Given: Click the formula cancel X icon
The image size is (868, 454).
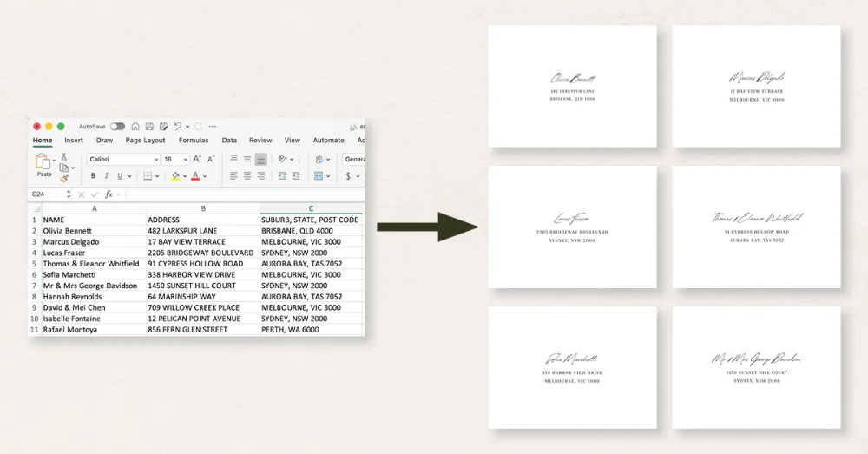Looking at the screenshot, I should tap(82, 194).
